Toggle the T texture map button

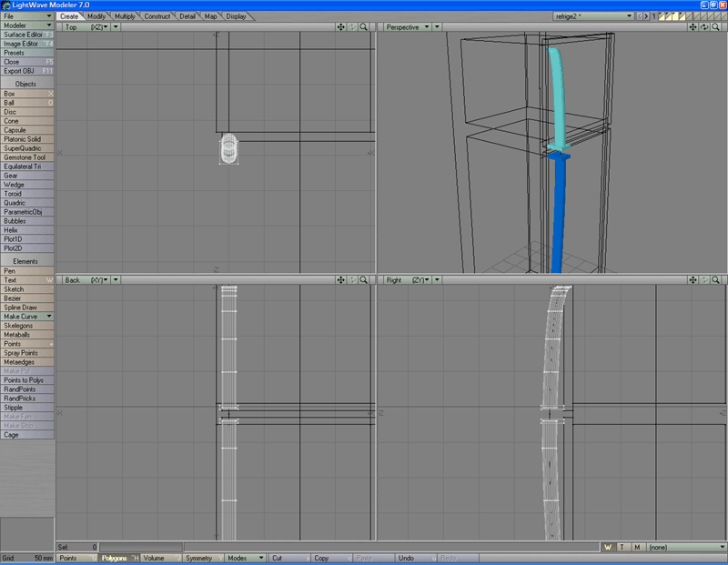(x=622, y=548)
